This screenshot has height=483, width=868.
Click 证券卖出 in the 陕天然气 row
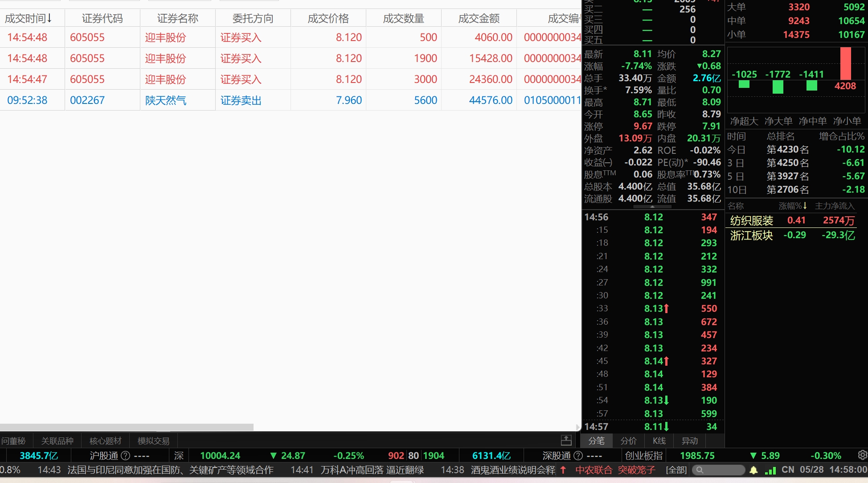coord(241,100)
